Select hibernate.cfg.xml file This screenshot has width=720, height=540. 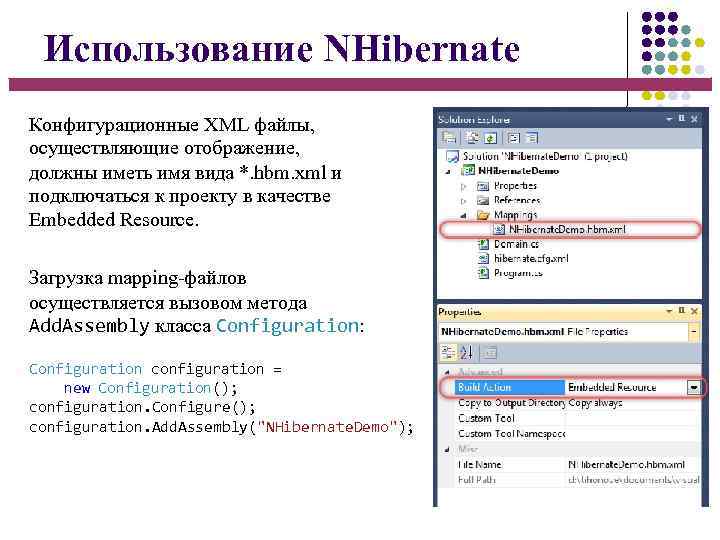click(531, 259)
